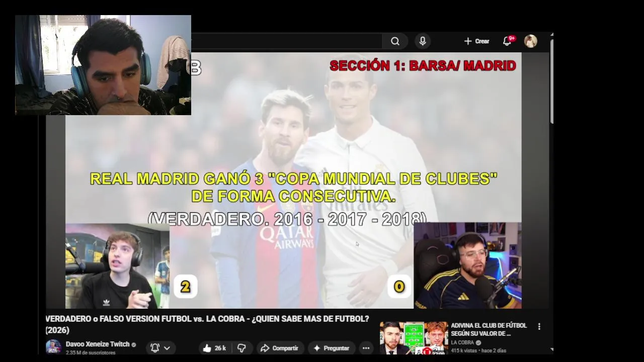Image resolution: width=644 pixels, height=362 pixels.
Task: Click the YouTube search magnifier button
Action: click(395, 41)
